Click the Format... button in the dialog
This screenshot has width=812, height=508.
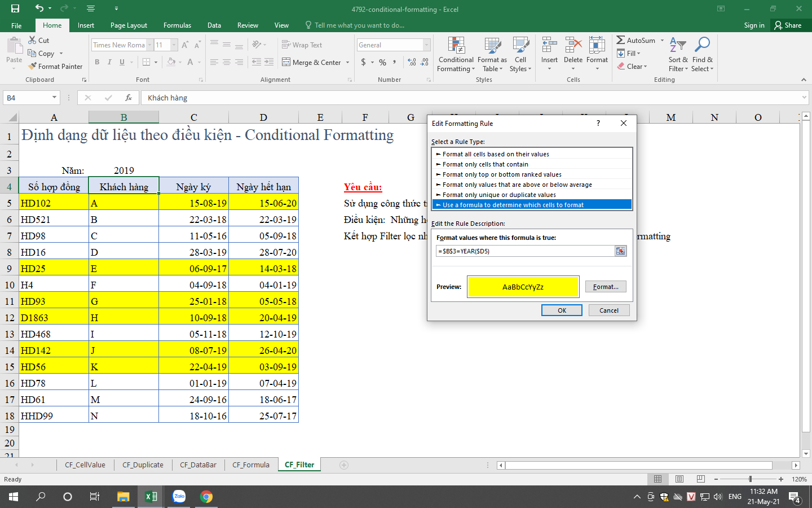click(x=606, y=287)
